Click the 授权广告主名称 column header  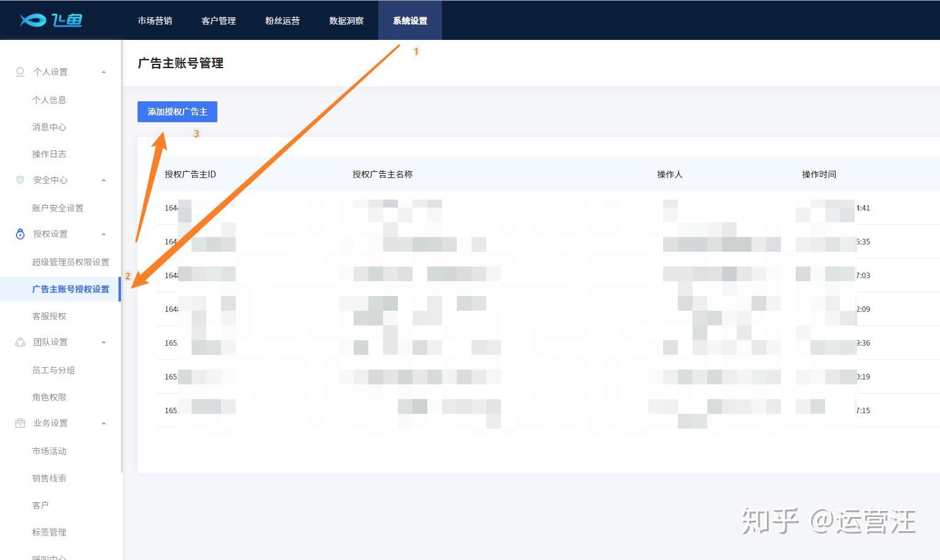click(383, 174)
